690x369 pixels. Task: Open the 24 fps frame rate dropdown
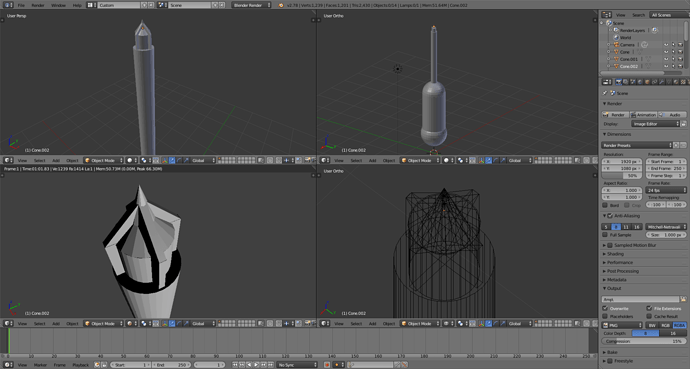click(666, 190)
